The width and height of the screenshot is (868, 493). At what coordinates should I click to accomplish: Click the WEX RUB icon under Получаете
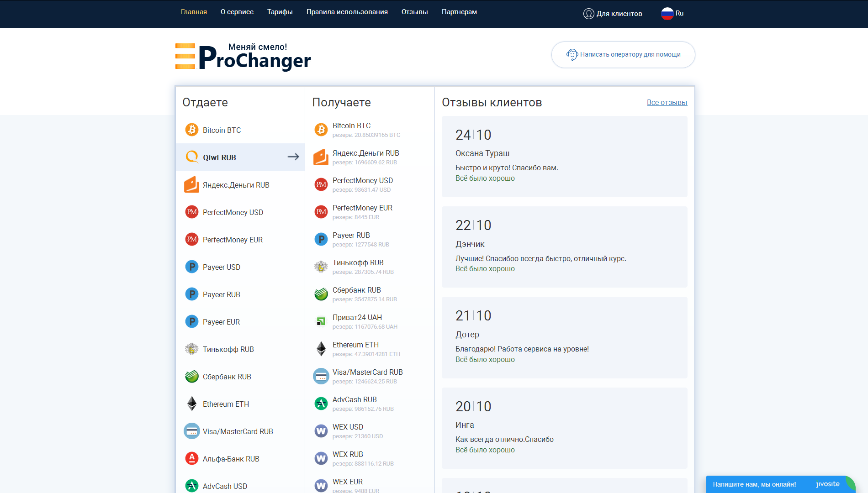tap(321, 458)
